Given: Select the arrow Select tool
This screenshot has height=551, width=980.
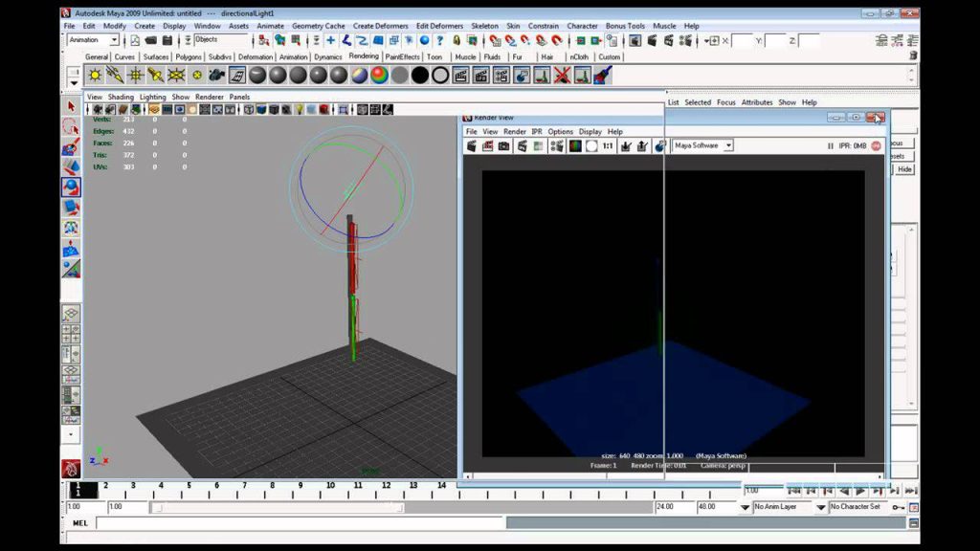Looking at the screenshot, I should pos(71,107).
